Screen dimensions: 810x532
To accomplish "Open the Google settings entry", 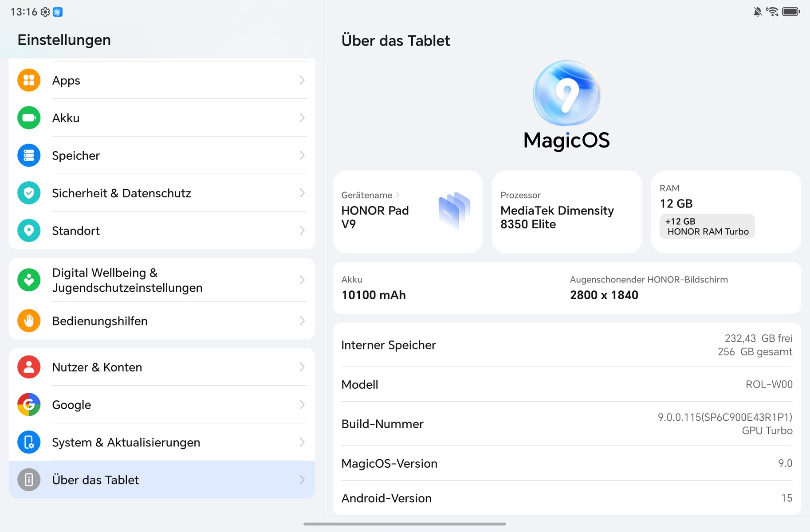I will pyautogui.click(x=162, y=405).
